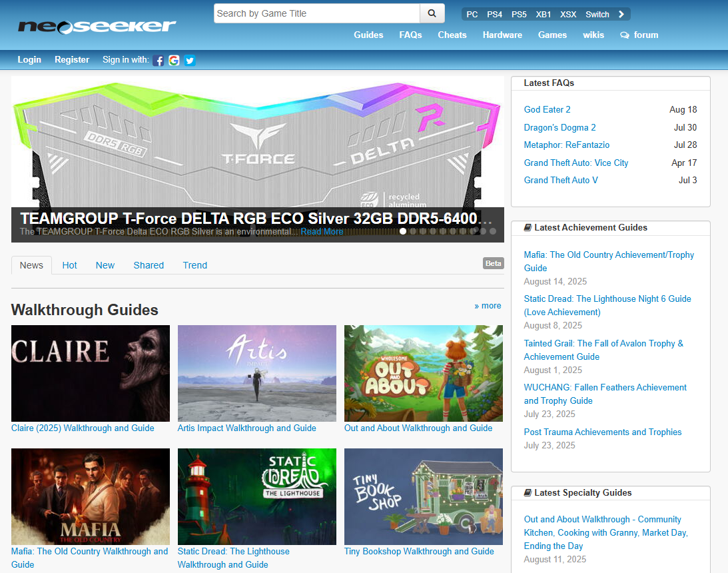This screenshot has width=728, height=573.
Task: Expand more platforms with the chevron arrow
Action: pos(621,15)
